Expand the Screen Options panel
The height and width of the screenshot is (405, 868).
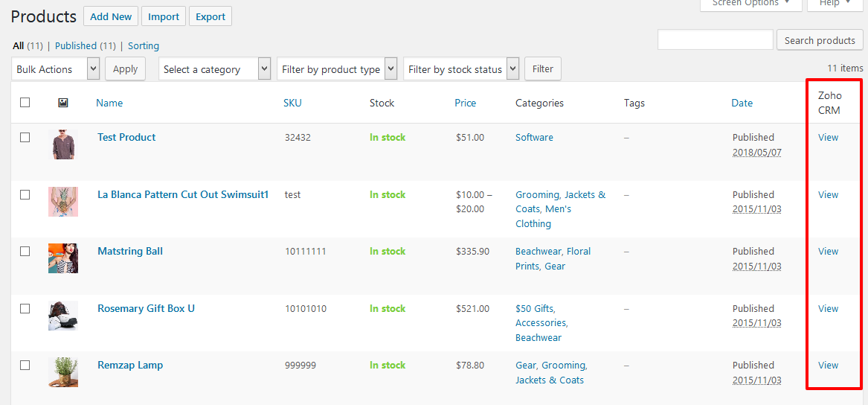click(x=751, y=4)
